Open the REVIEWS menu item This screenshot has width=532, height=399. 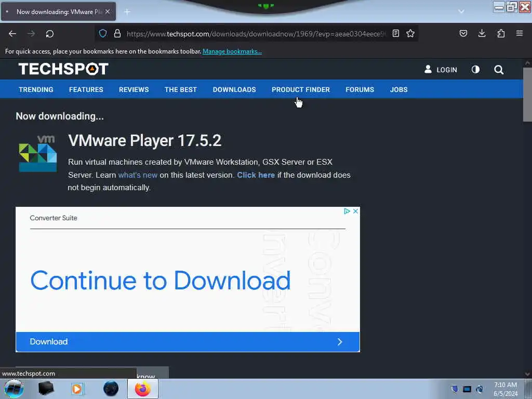(x=134, y=89)
